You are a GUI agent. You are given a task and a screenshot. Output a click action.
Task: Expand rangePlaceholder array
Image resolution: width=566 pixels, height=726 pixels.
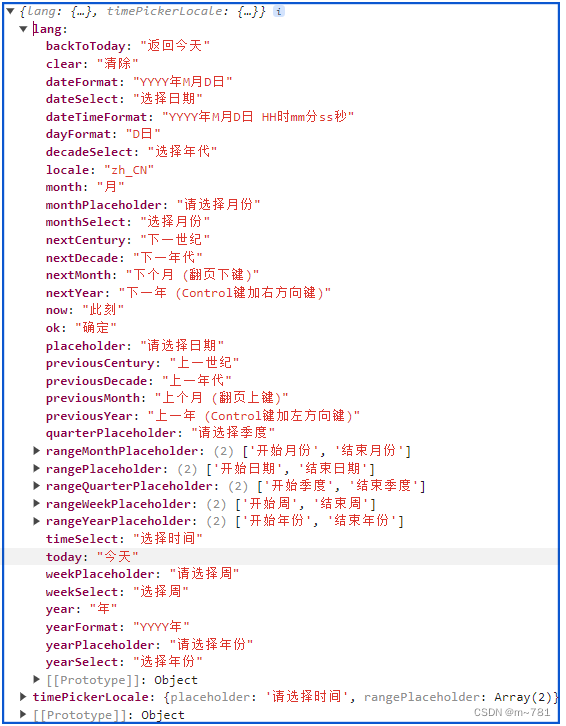37,468
